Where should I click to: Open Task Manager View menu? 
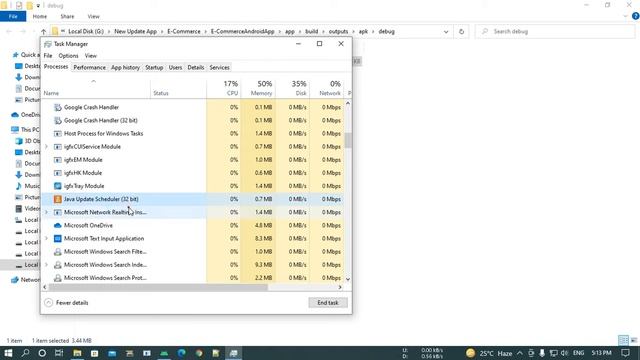[x=91, y=56]
